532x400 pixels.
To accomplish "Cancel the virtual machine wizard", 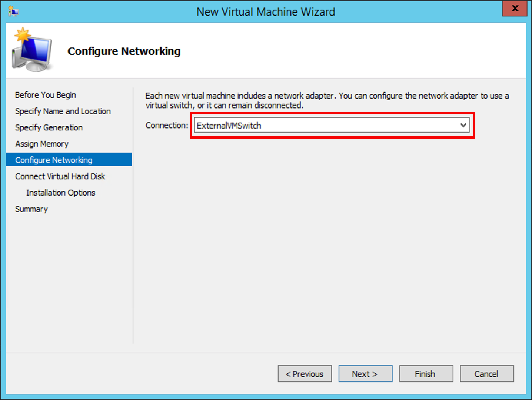I will click(x=486, y=374).
